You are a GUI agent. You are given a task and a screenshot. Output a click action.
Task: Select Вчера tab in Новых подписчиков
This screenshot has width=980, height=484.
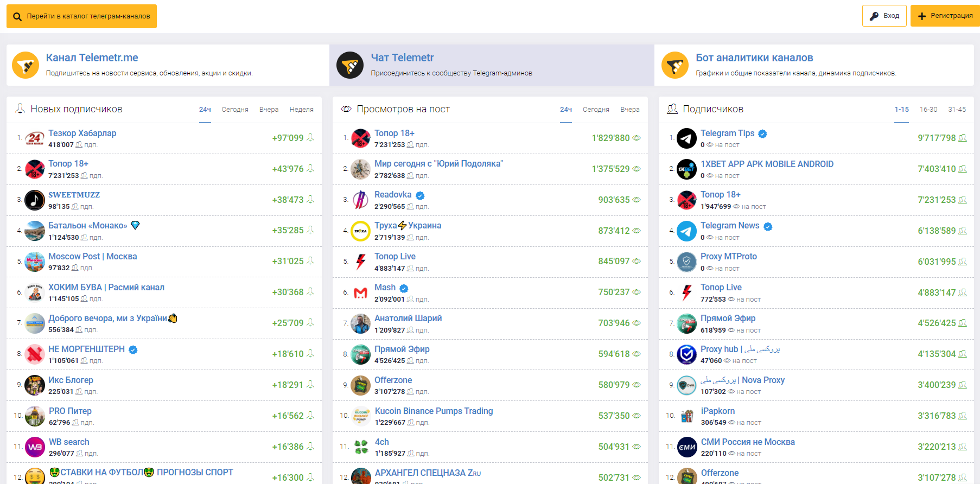(269, 109)
